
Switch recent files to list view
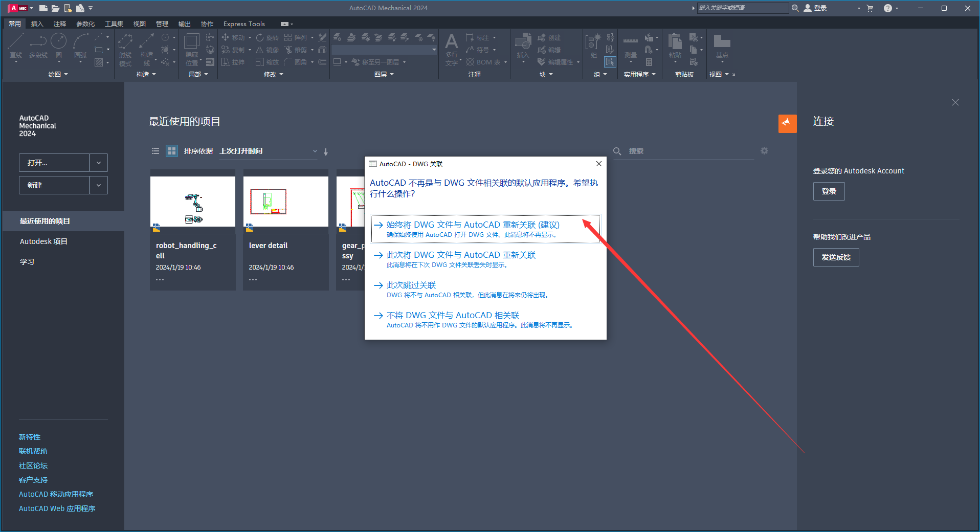point(155,151)
